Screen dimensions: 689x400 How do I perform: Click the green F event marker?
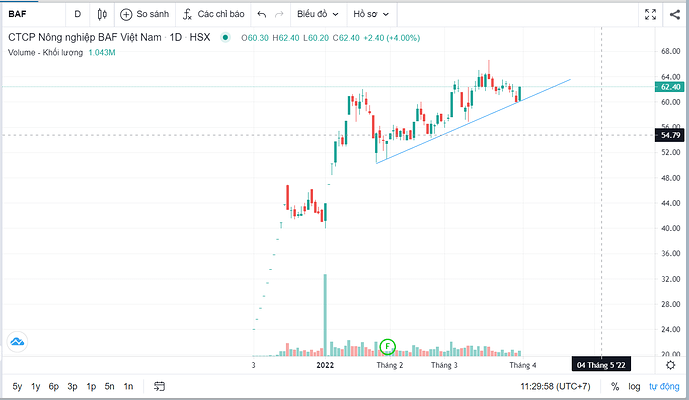pyautogui.click(x=388, y=346)
